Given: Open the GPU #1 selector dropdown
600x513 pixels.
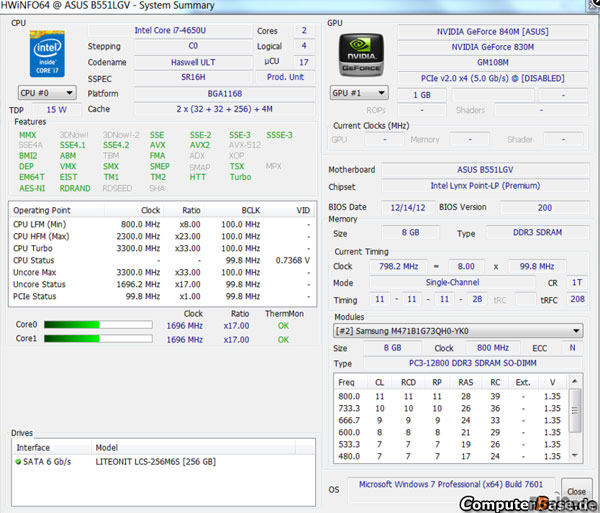Looking at the screenshot, I should pyautogui.click(x=359, y=93).
